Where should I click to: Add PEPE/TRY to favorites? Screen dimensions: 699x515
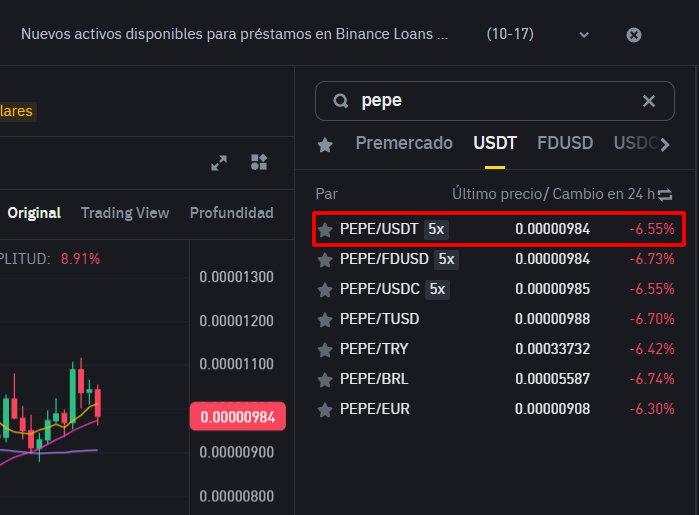(325, 350)
